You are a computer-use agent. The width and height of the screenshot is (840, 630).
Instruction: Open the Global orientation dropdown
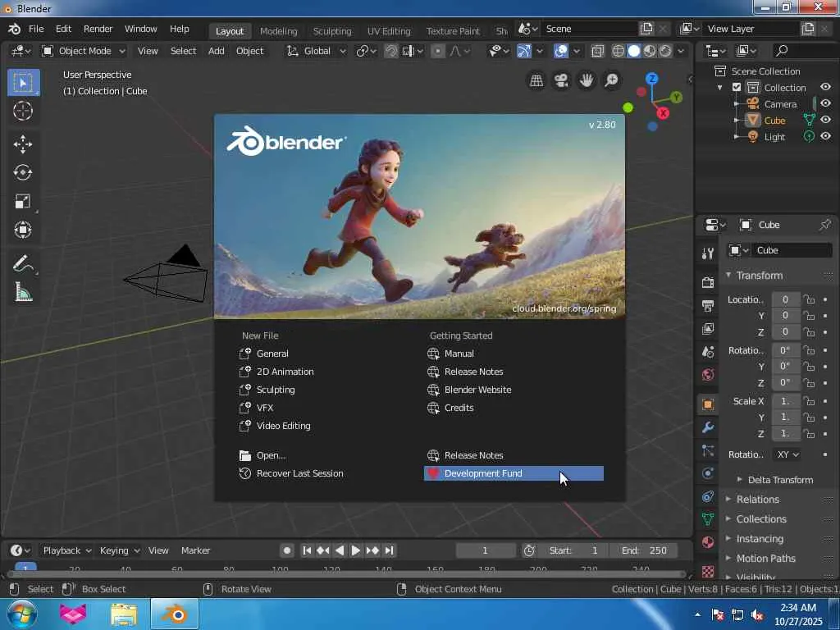(x=317, y=51)
